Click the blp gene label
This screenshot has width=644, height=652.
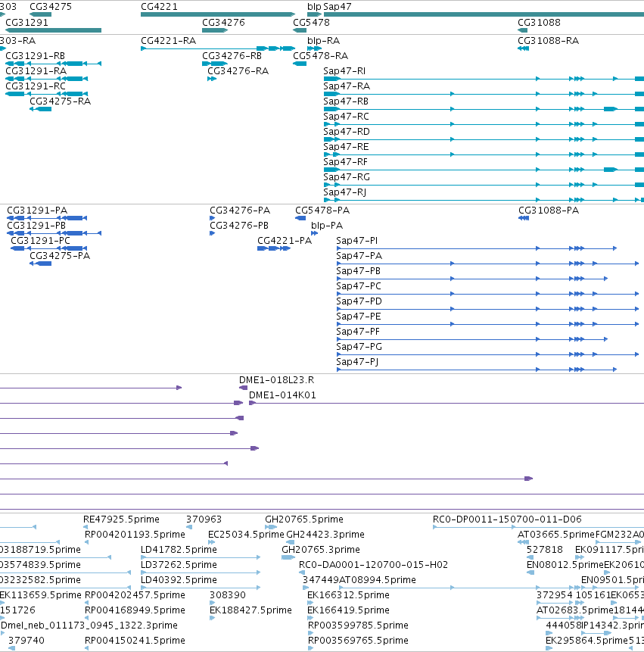(314, 7)
